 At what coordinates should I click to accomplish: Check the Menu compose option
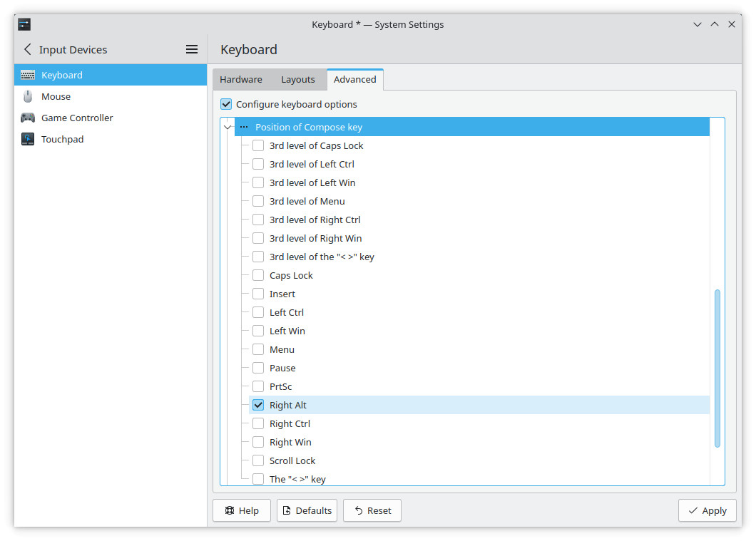[x=258, y=350]
